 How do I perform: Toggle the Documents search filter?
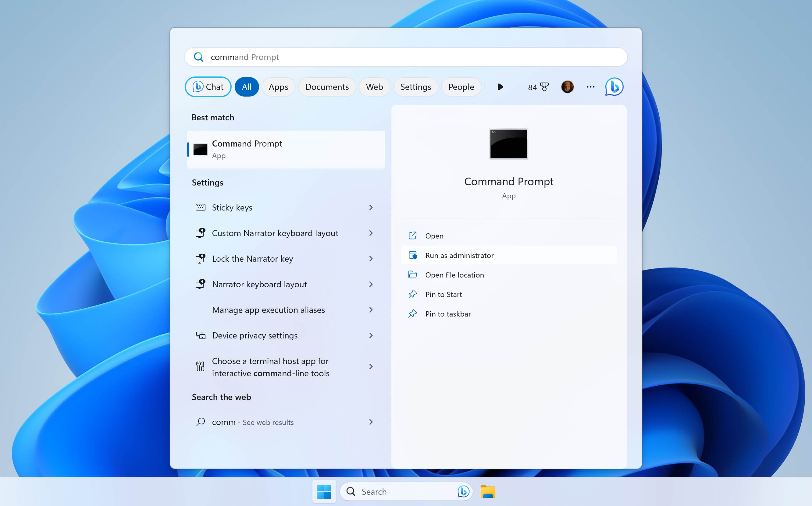[x=327, y=86]
